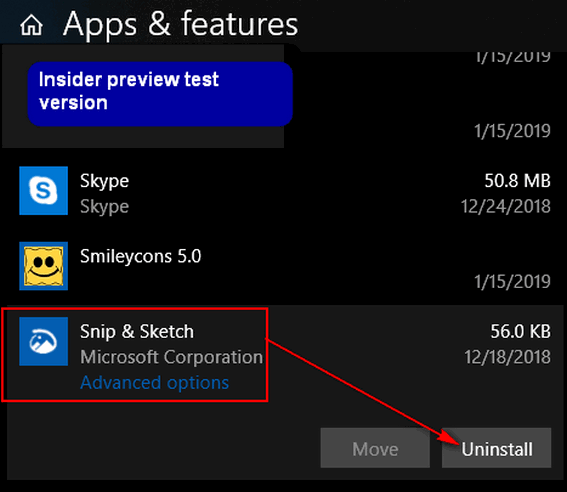Click the 50.8 MB Skype size value
Screen dimensions: 567x492
tap(517, 181)
